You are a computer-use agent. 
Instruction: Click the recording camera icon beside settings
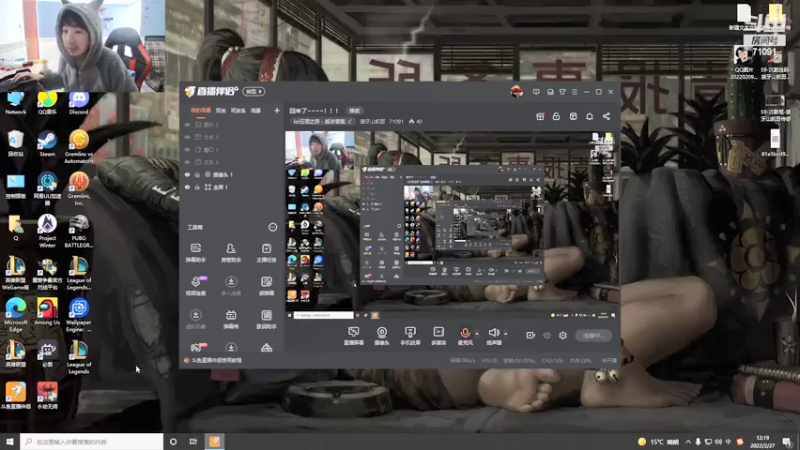[530, 335]
